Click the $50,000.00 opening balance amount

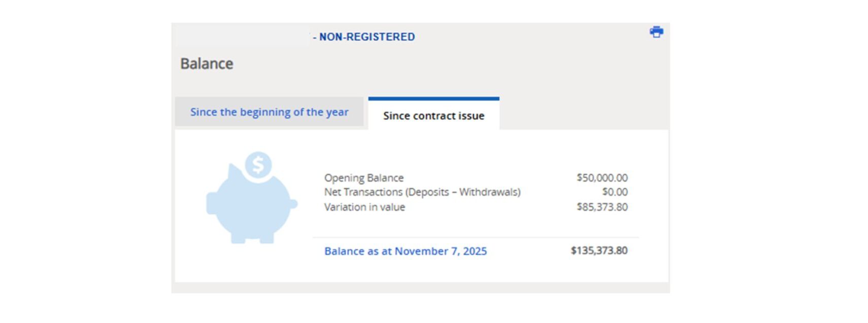(x=602, y=178)
